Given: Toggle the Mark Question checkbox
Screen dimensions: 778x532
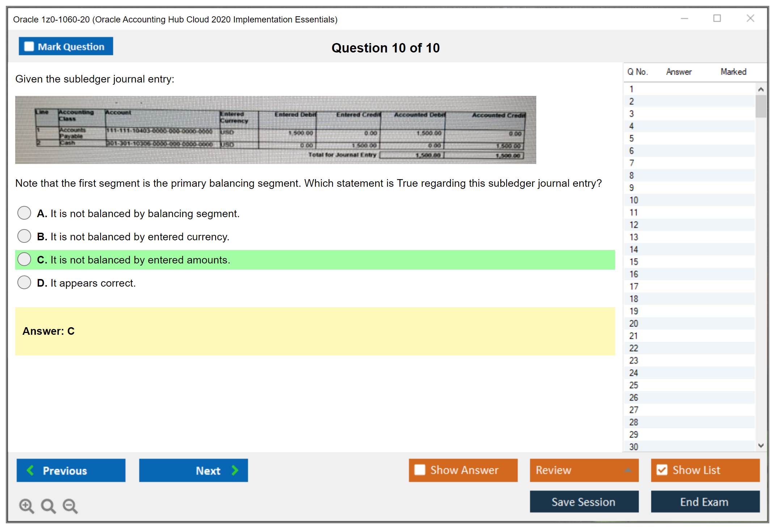Looking at the screenshot, I should click(x=29, y=47).
